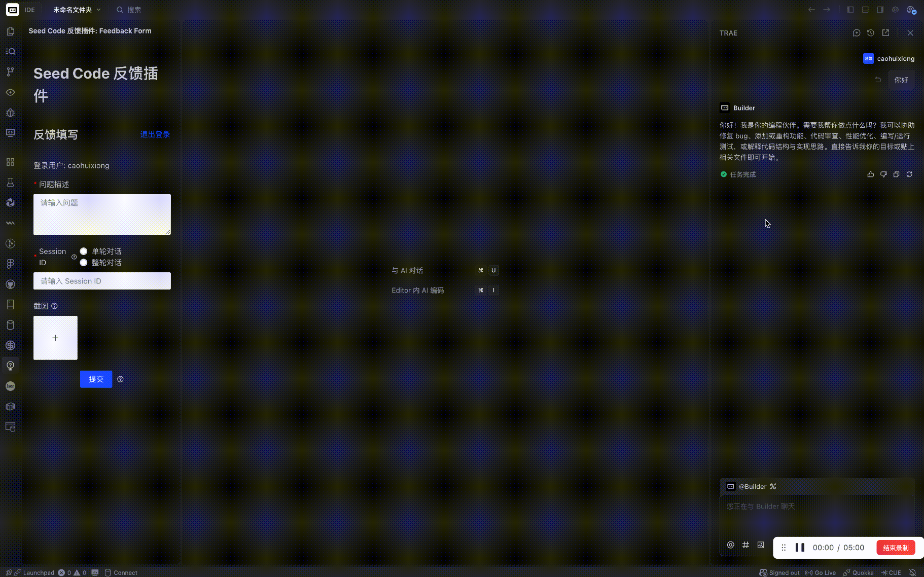The width and height of the screenshot is (924, 577).
Task: Click the 结束录制 stop recording button
Action: tap(896, 548)
